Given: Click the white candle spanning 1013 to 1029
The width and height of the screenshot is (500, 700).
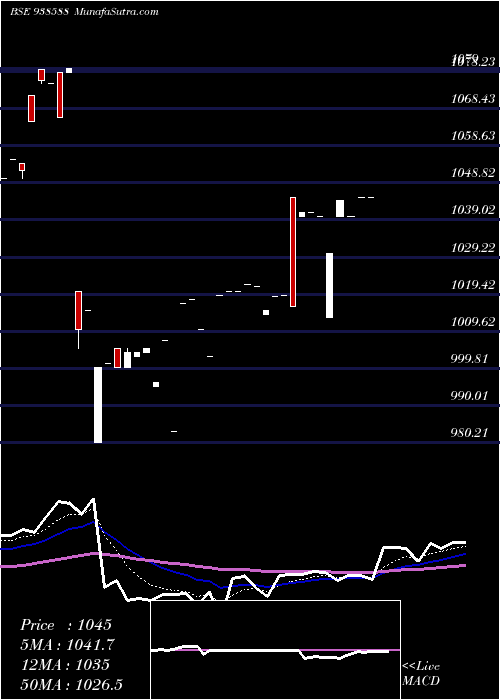Looking at the screenshot, I should (329, 285).
